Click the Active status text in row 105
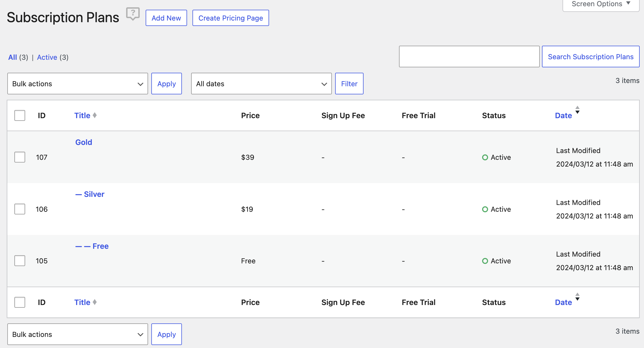 point(501,261)
